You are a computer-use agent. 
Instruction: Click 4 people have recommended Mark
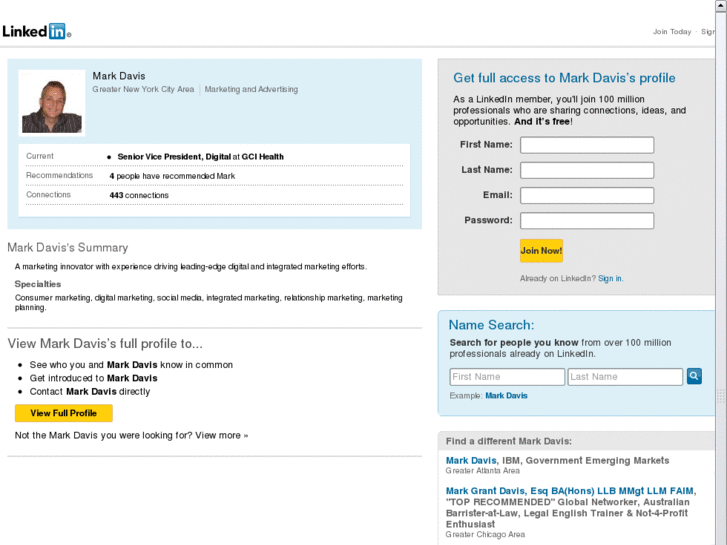172,176
